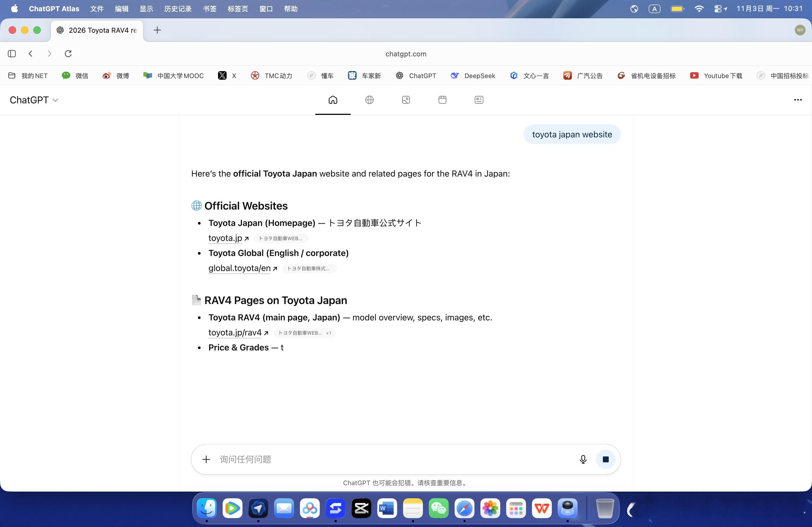Open DeepSeek bookmark in bookmarks bar

[473, 76]
